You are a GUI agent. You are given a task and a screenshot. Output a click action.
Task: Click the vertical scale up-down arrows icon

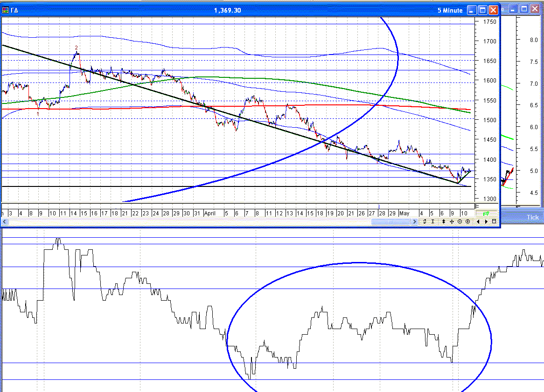click(x=443, y=222)
